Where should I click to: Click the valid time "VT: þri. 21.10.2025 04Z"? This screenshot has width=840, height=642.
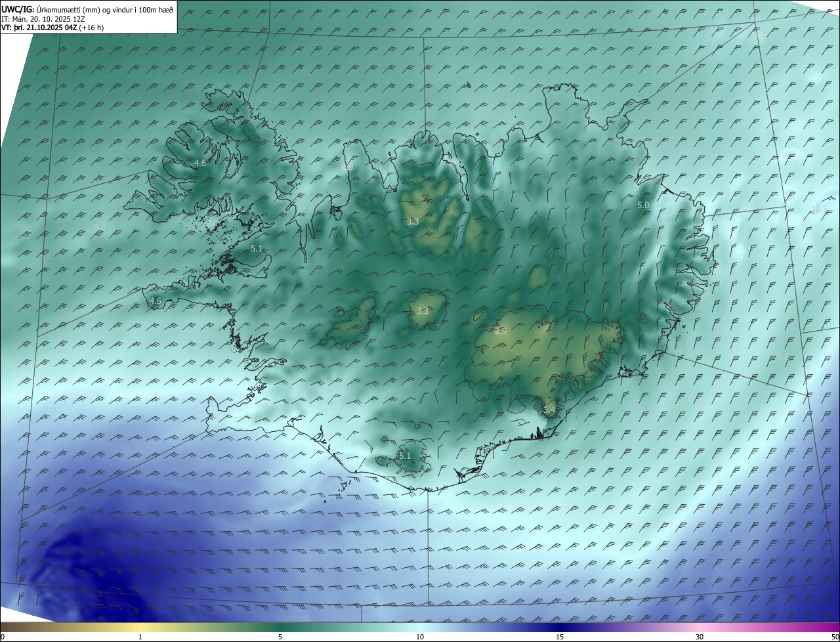pyautogui.click(x=39, y=28)
